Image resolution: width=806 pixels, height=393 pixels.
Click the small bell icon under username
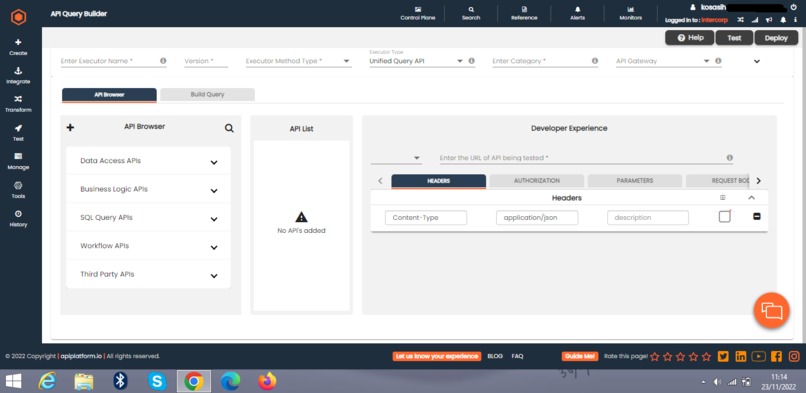click(x=783, y=20)
